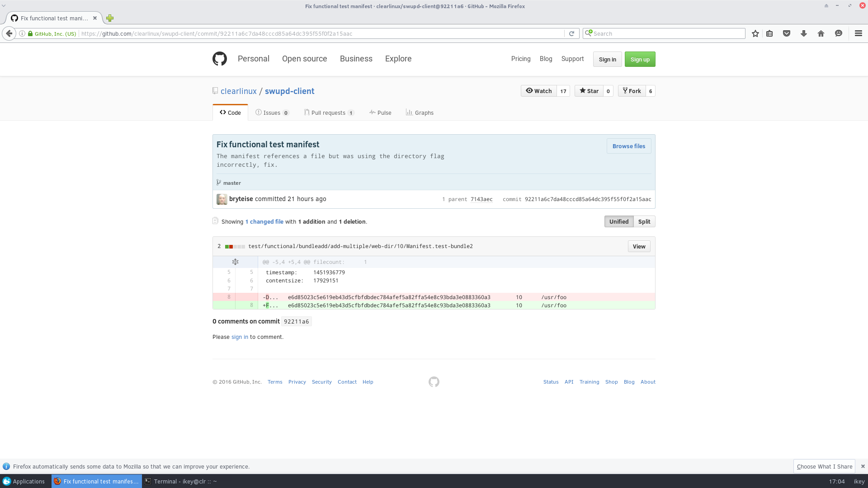Open the Graphs tab
868x488 pixels.
(420, 113)
